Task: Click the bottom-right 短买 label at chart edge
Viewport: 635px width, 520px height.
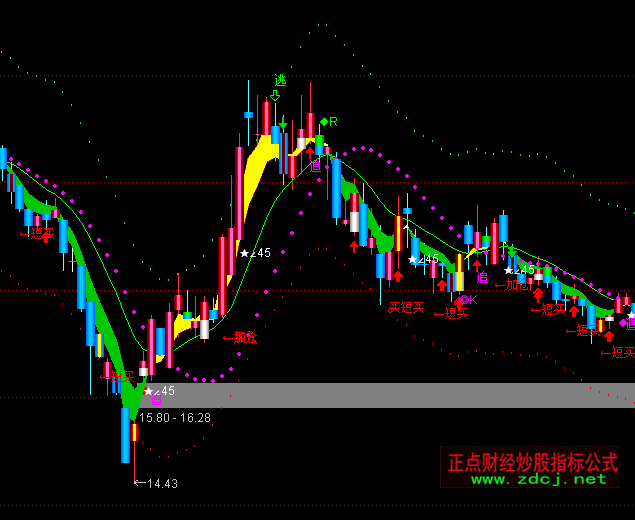Action: tap(617, 351)
